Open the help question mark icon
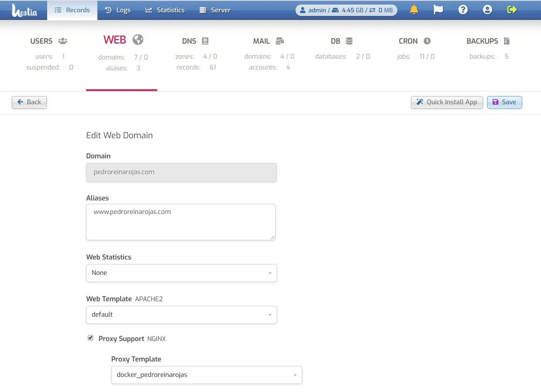This screenshot has height=392, width=541. click(x=463, y=10)
